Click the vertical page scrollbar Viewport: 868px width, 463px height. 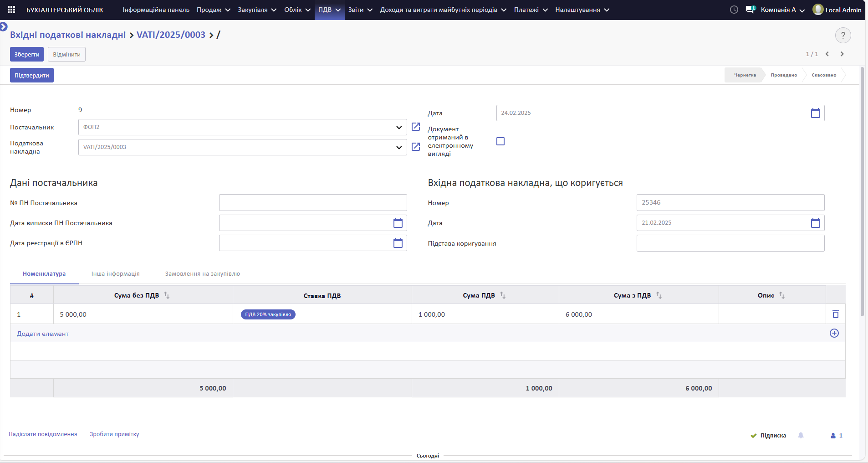pyautogui.click(x=862, y=191)
